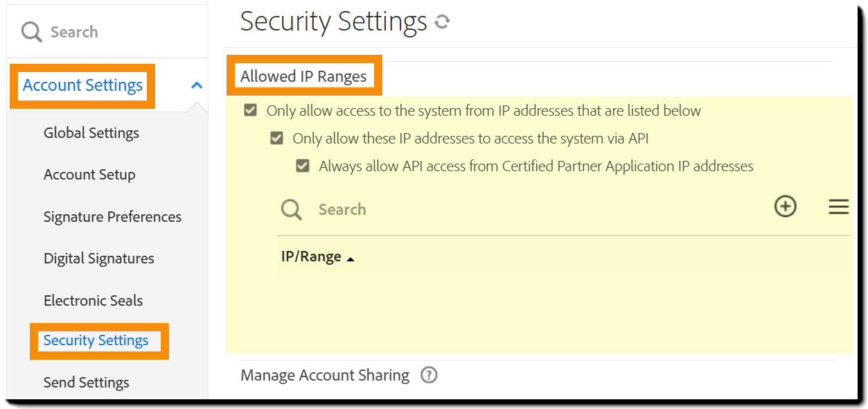
Task: Click the search magnifier in Allowed IP Ranges
Action: [290, 209]
